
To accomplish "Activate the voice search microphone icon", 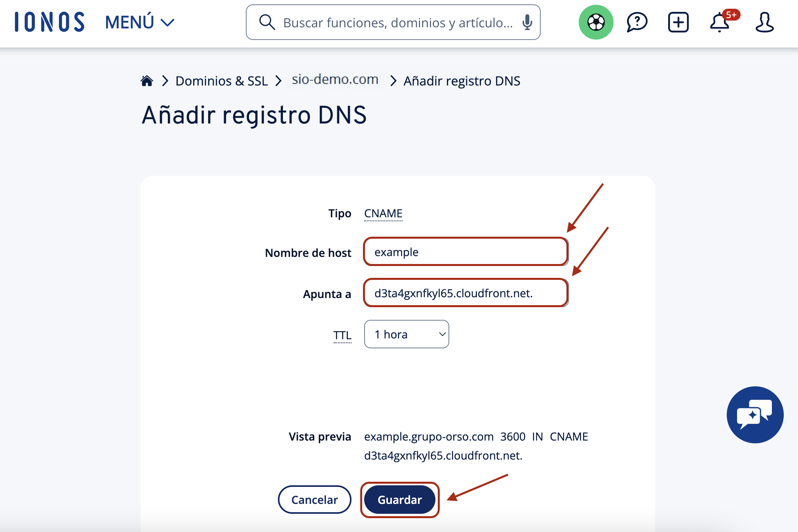I will (527, 23).
